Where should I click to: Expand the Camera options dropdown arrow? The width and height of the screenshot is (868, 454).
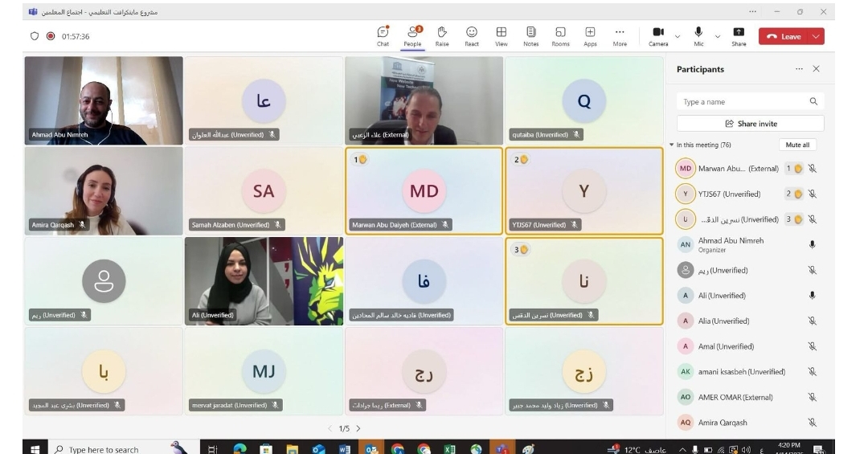tap(678, 36)
